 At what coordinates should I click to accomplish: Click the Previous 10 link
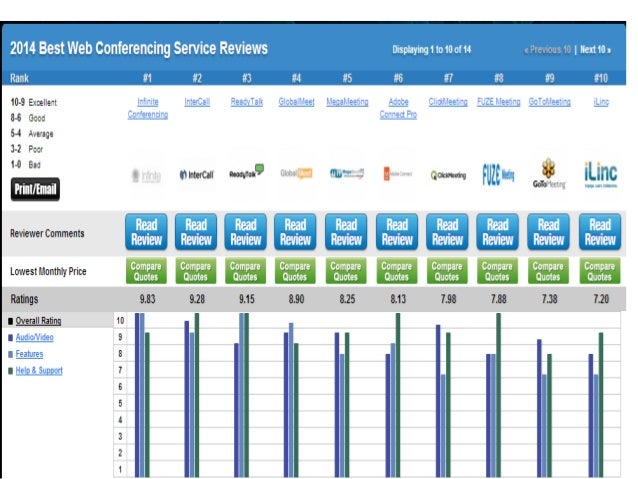(547, 50)
